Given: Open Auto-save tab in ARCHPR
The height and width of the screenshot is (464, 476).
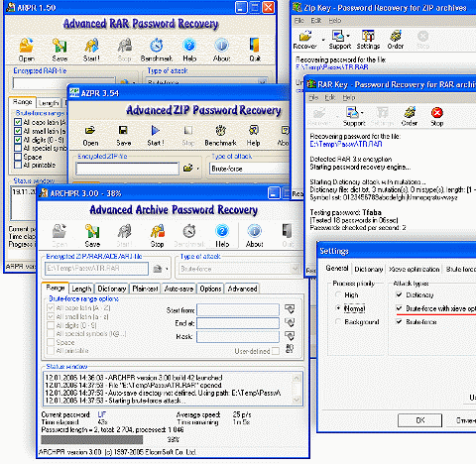Looking at the screenshot, I should (x=178, y=289).
